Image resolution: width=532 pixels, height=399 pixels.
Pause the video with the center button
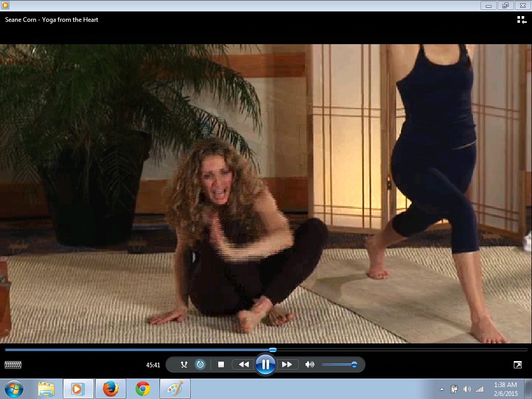pos(265,364)
